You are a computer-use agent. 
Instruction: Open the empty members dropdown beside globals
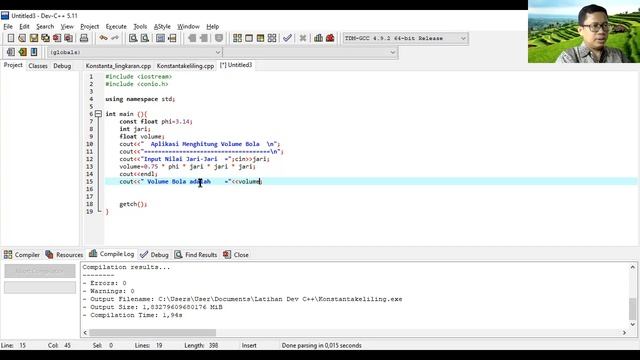310,52
